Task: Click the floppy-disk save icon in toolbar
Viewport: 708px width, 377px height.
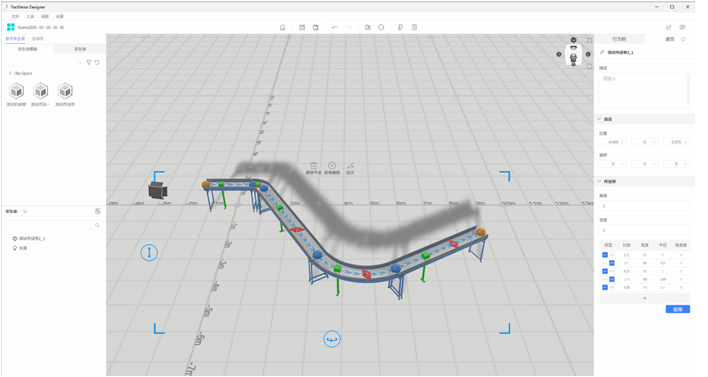Action: coord(316,27)
